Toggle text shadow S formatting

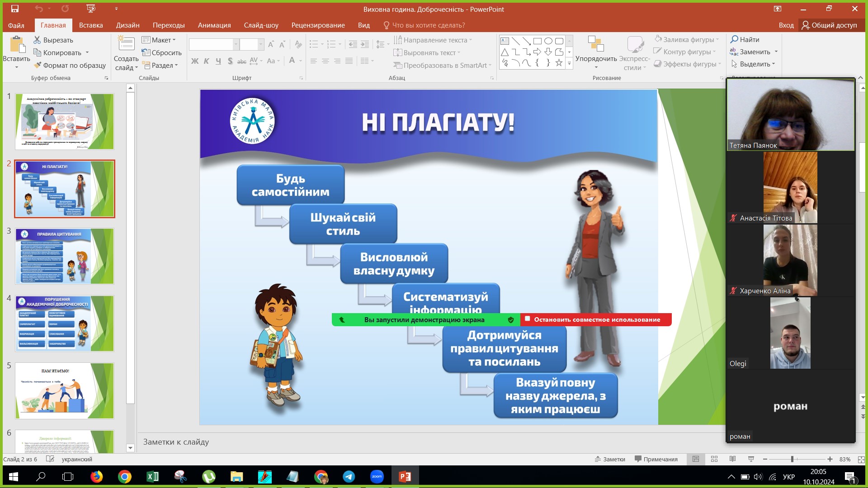pyautogui.click(x=230, y=61)
